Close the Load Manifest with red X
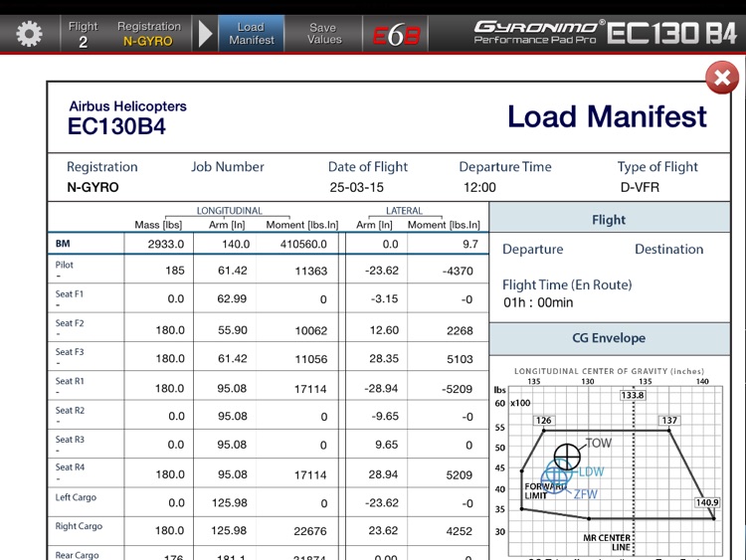This screenshot has width=746, height=560. click(722, 78)
